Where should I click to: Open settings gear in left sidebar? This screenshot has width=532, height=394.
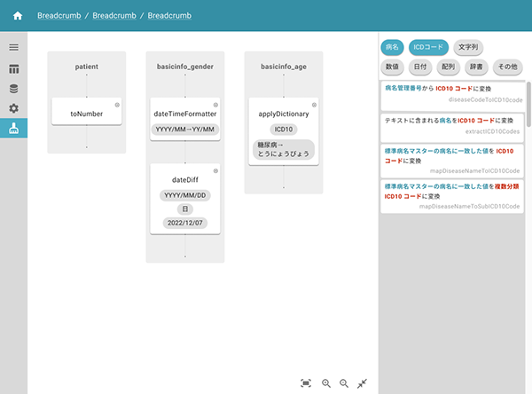(13, 108)
